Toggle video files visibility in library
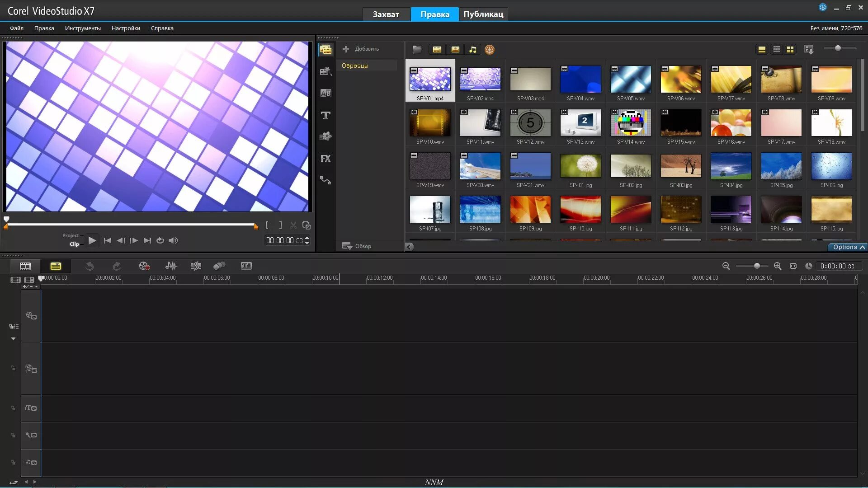 point(437,49)
